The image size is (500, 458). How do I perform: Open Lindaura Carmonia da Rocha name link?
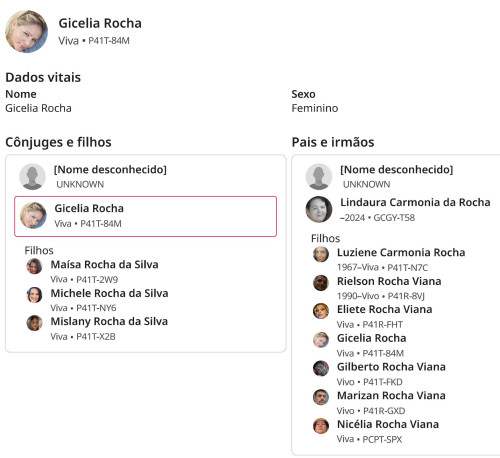[415, 202]
